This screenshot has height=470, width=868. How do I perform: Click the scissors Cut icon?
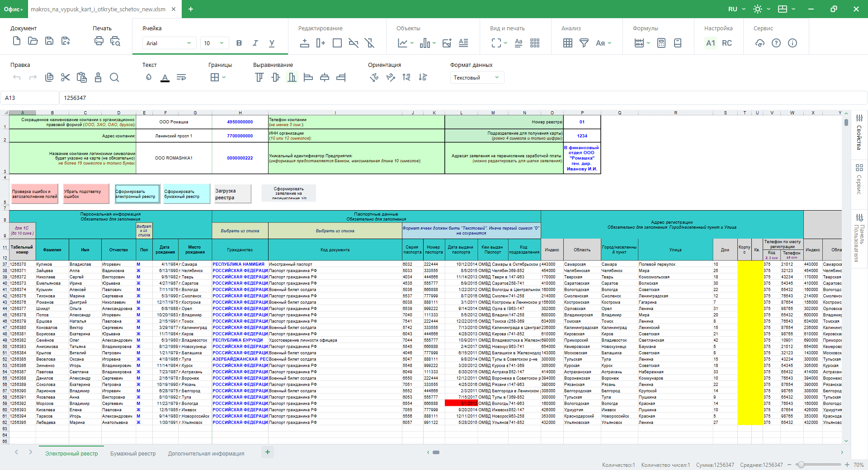66,77
